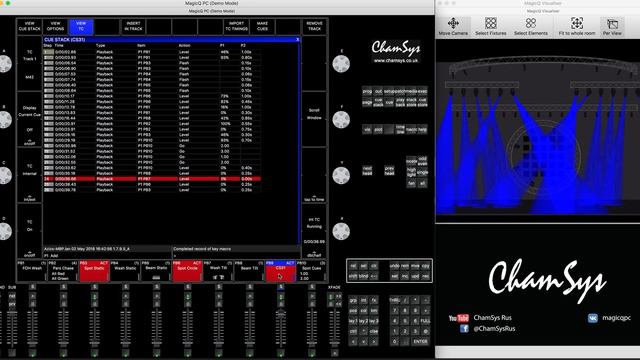This screenshot has width=640, height=360.
Task: Click the clear button
Action: point(373,266)
